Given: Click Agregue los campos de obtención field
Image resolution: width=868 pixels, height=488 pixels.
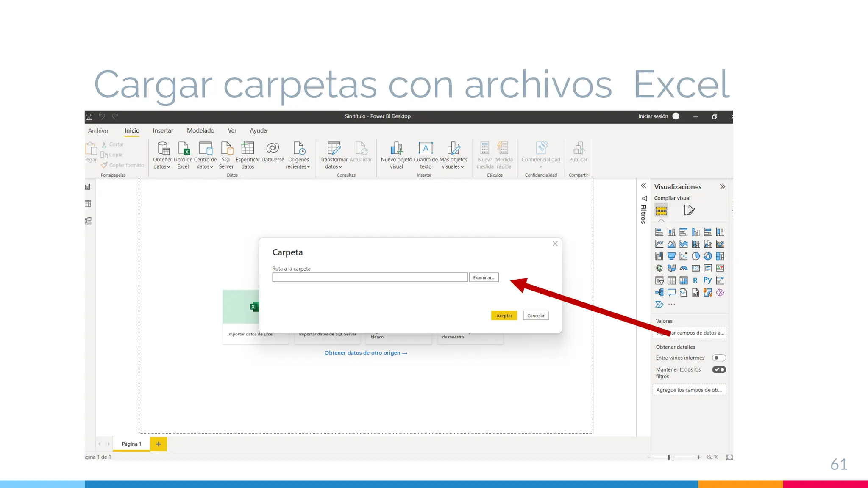Looking at the screenshot, I should [689, 390].
